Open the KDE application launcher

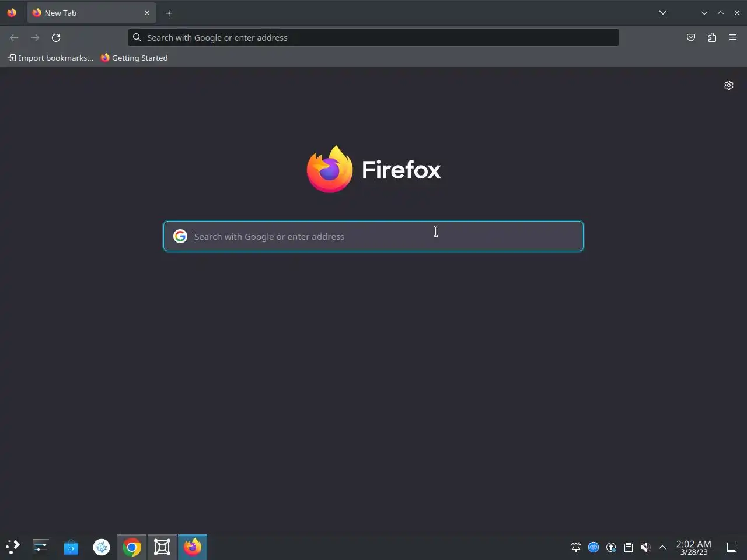coord(13,547)
